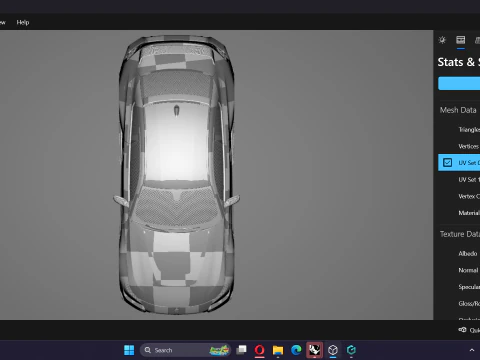Launch Microsoft Edge from the taskbar
This screenshot has height=360, width=480.
point(296,350)
